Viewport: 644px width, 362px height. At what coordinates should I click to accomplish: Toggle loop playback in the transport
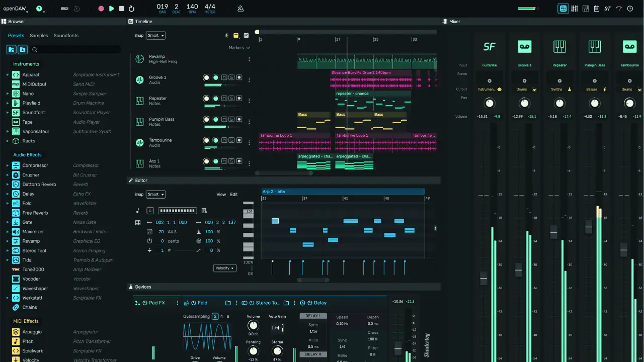[131, 9]
